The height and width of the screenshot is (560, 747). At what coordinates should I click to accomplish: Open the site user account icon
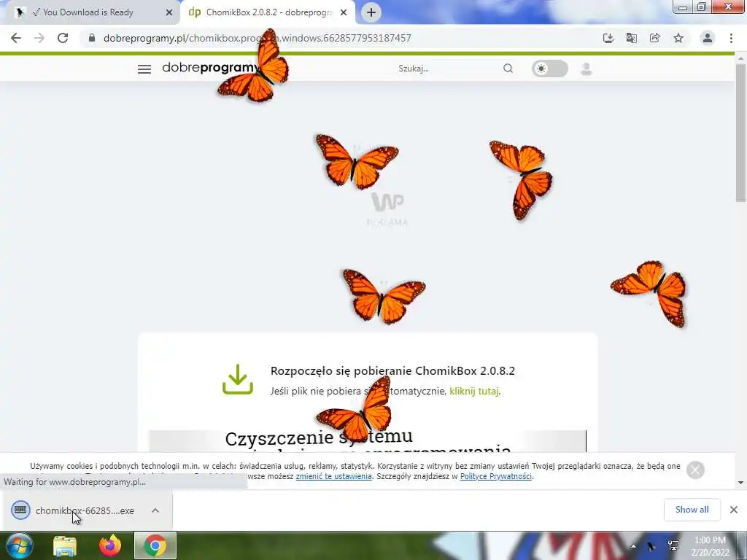tap(587, 69)
